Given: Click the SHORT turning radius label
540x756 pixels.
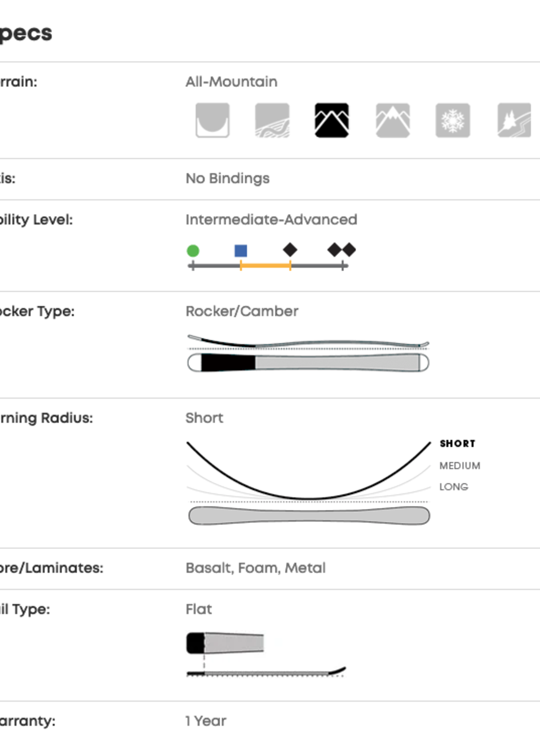Looking at the screenshot, I should pos(458,444).
